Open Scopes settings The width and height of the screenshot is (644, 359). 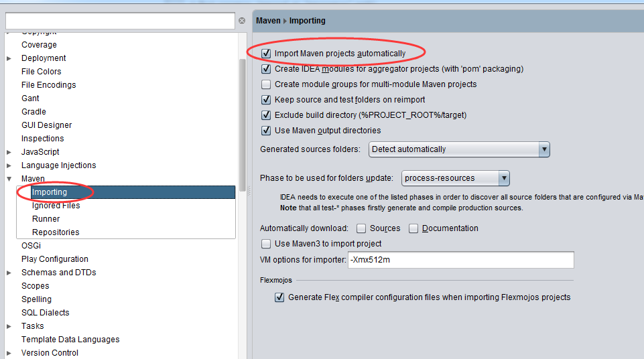click(x=36, y=286)
